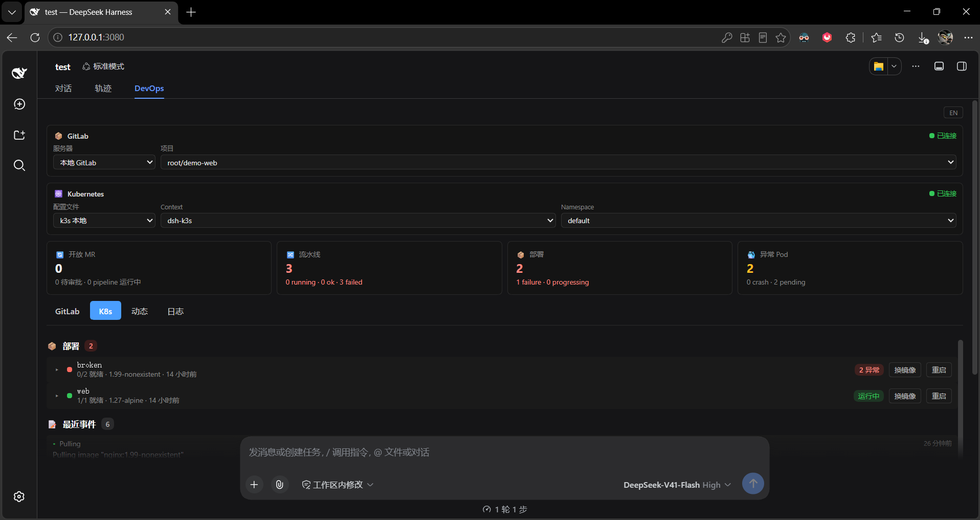The height and width of the screenshot is (520, 980).
Task: Click the 异常 Pod card icon
Action: pos(751,255)
